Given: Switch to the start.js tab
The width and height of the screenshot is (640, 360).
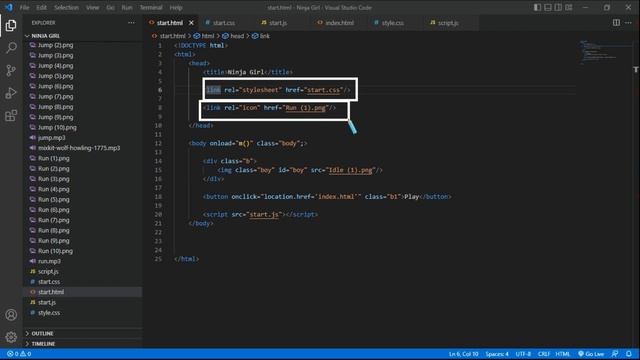Looking at the screenshot, I should pos(278,23).
